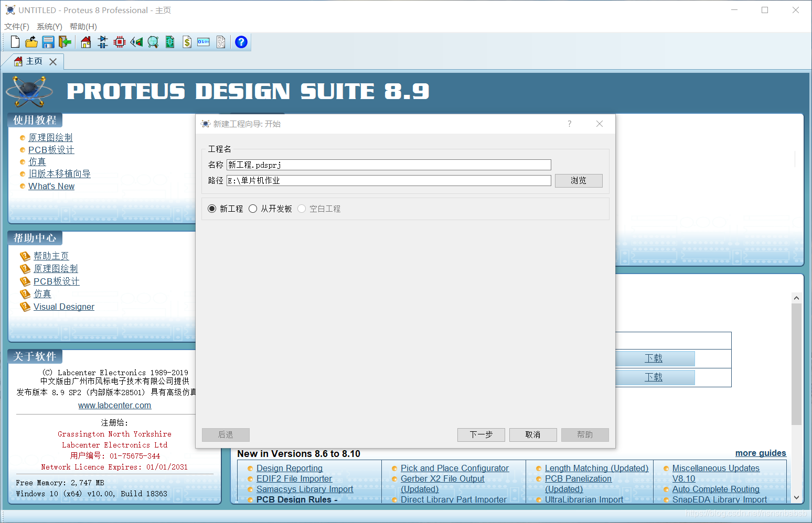
Task: Open the 原理图绘制 tutorial link
Action: [50, 138]
